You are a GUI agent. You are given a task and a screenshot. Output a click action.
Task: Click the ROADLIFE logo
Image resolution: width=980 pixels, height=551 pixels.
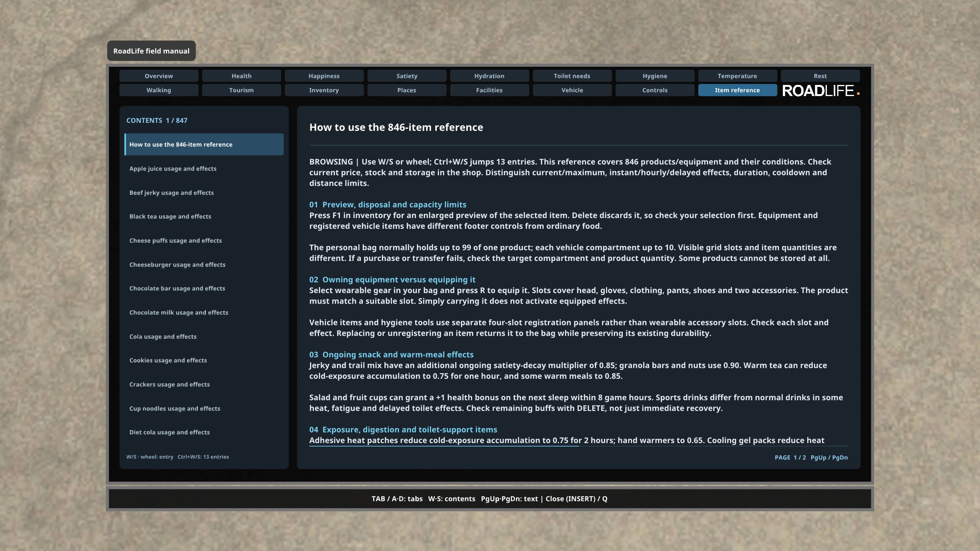(x=821, y=91)
